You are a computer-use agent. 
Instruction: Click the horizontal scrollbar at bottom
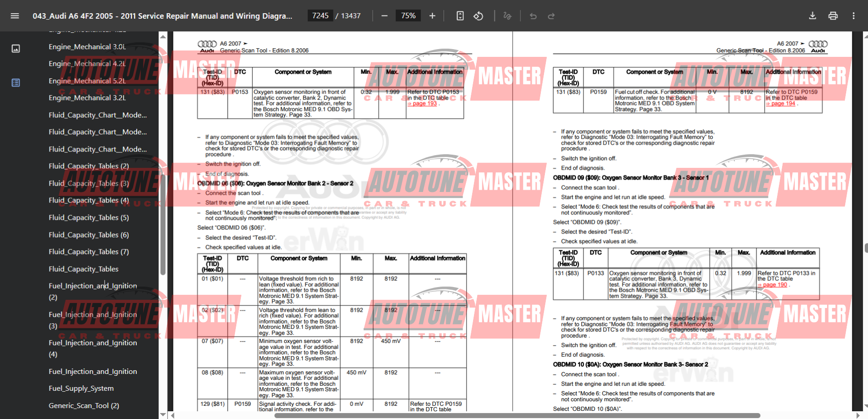click(x=500, y=415)
